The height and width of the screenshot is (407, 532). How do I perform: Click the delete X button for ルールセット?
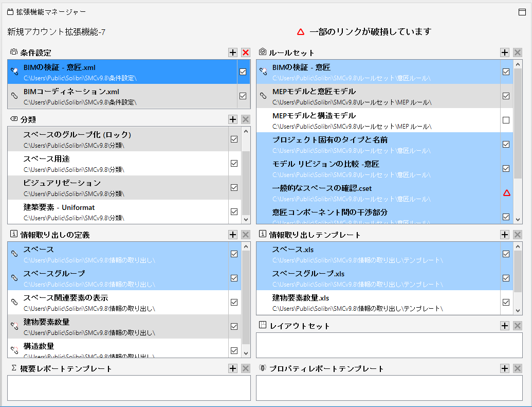(x=518, y=52)
